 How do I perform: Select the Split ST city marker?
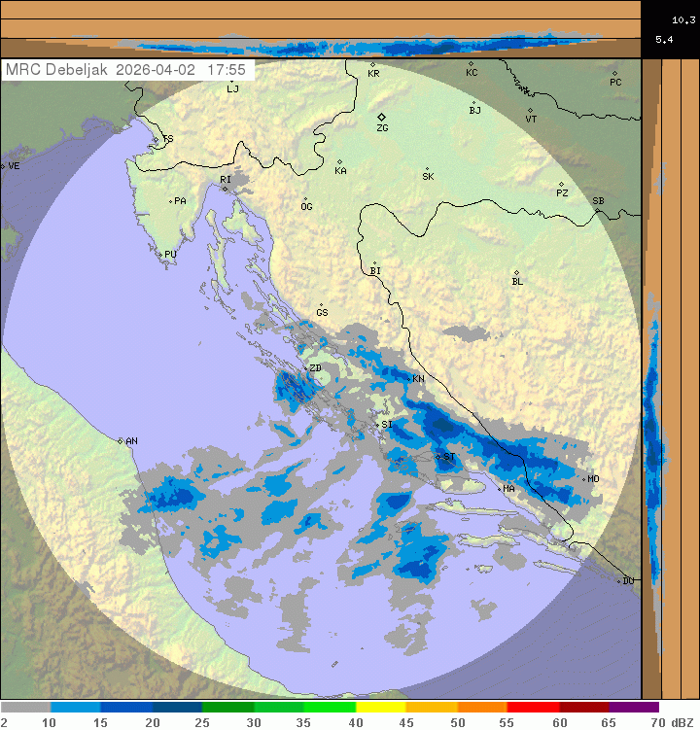(438, 455)
